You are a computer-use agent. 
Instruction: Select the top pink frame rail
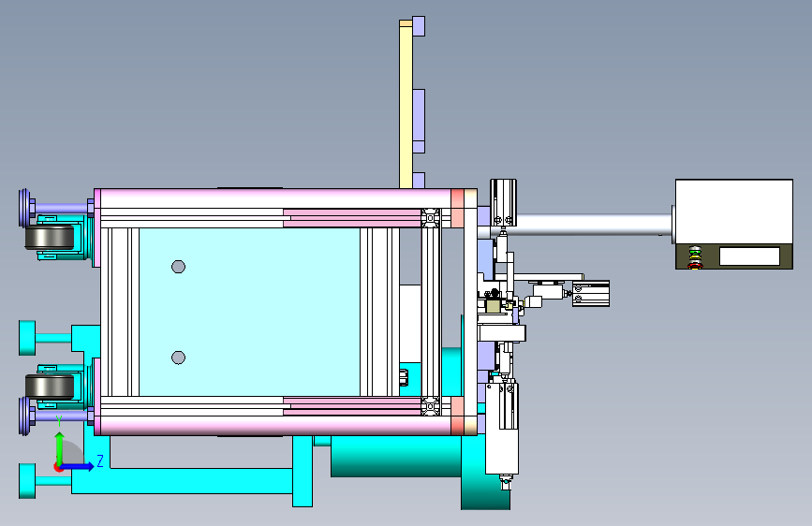(275, 198)
